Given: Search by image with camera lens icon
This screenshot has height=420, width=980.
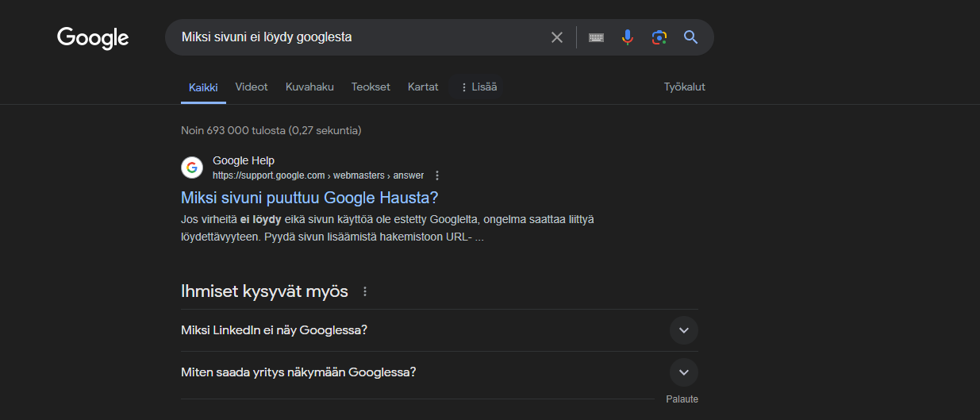Looking at the screenshot, I should tap(659, 37).
